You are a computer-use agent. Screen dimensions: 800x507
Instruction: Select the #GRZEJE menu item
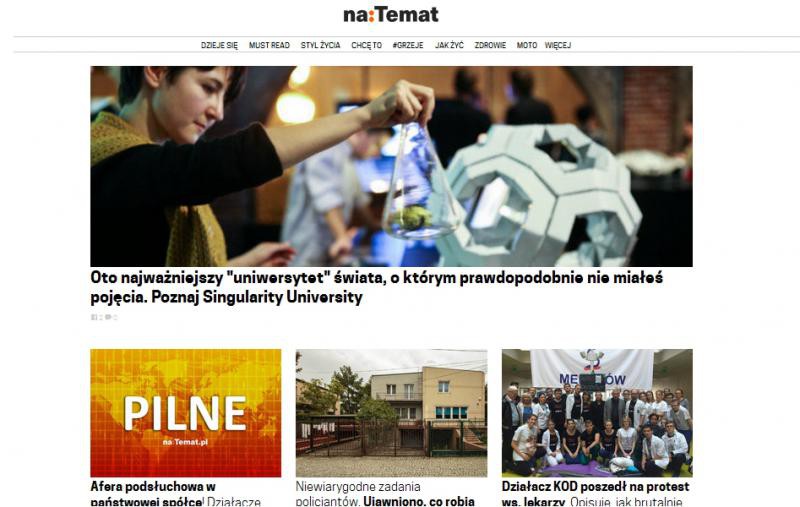pos(408,45)
